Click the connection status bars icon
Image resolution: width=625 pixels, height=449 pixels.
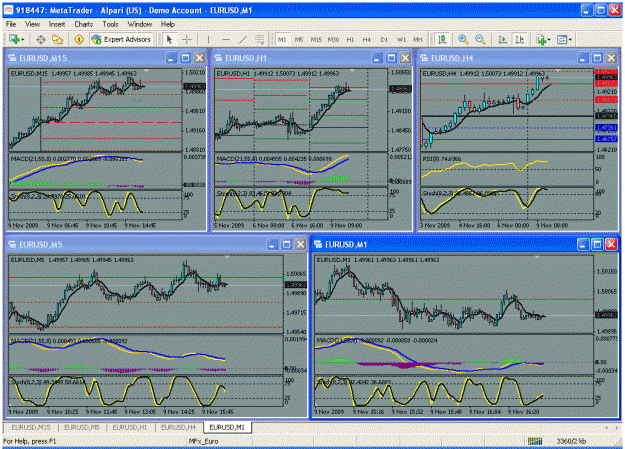[535, 441]
